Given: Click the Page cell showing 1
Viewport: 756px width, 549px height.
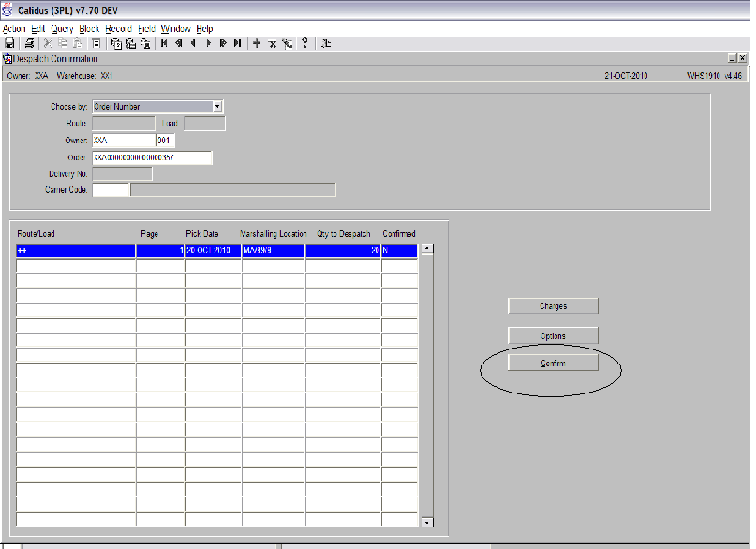Looking at the screenshot, I should (x=160, y=251).
